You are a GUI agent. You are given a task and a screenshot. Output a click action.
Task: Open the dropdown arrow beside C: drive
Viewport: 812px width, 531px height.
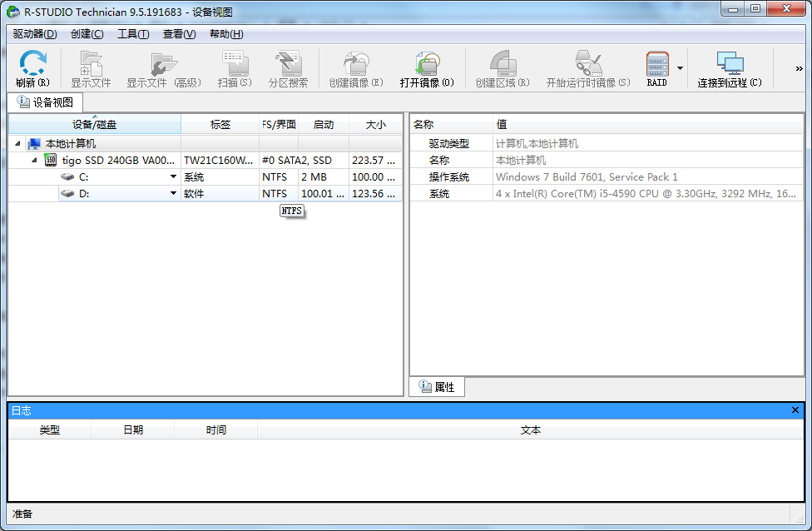[x=173, y=177]
